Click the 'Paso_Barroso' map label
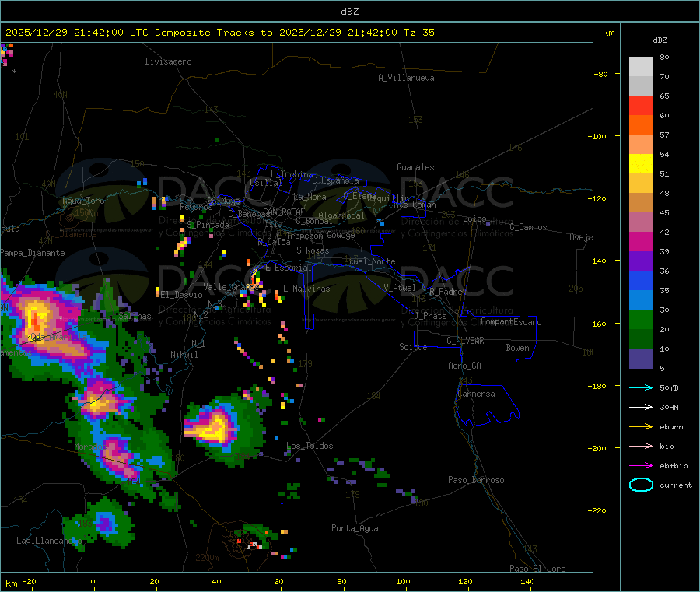 pyautogui.click(x=476, y=480)
